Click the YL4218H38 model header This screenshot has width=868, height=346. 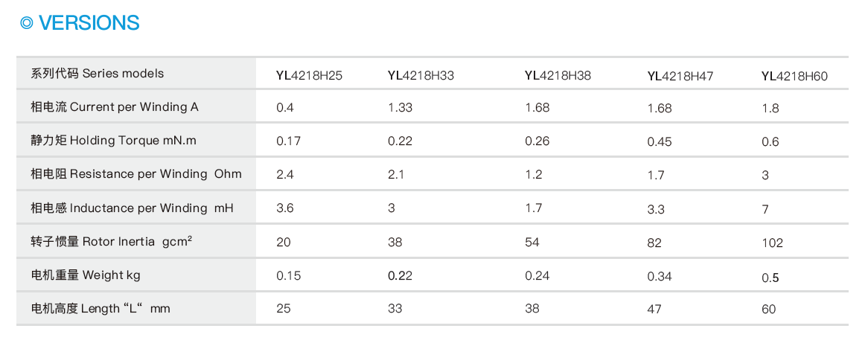pos(558,75)
